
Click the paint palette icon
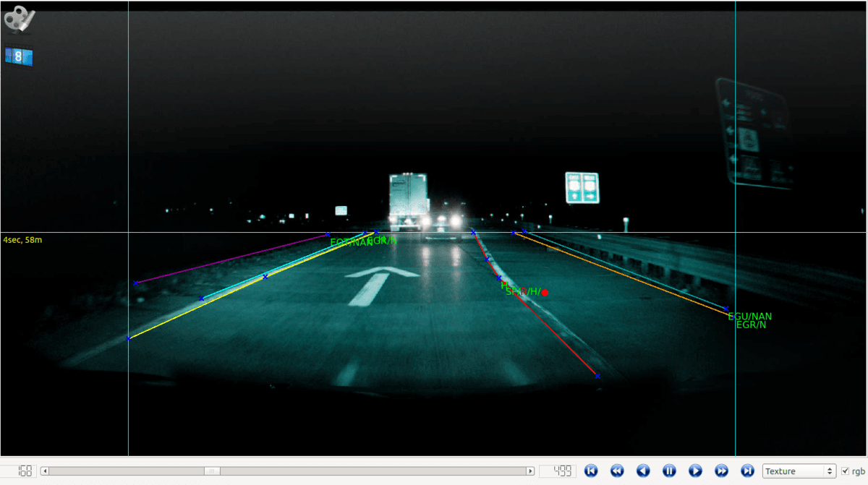pyautogui.click(x=20, y=20)
